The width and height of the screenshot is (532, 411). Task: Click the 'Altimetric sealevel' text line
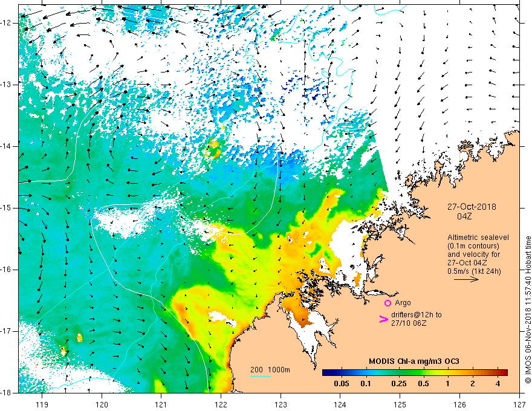[478, 238]
